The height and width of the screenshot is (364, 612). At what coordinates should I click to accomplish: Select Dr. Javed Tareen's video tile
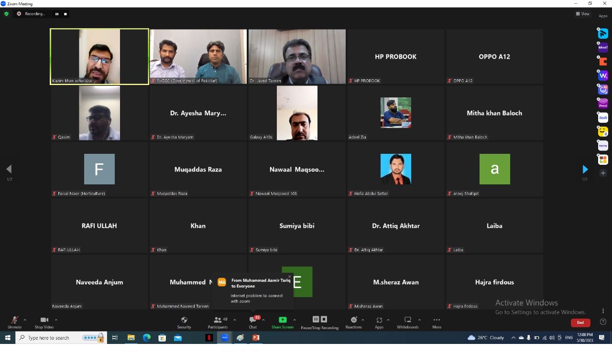click(x=297, y=56)
